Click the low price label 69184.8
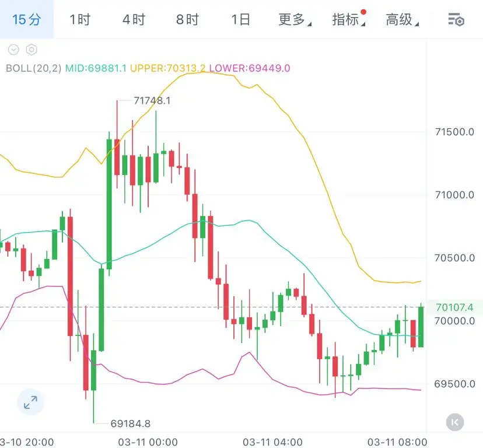The width and height of the screenshot is (483, 448). point(131,423)
